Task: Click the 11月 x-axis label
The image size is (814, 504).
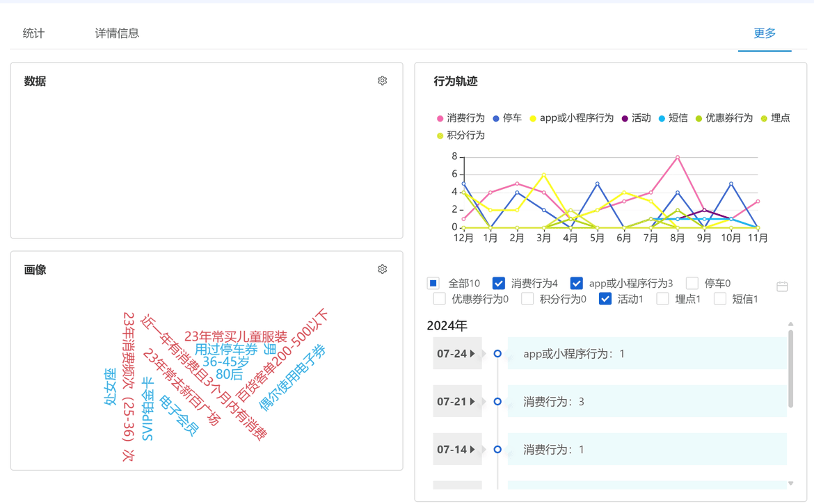Action: [758, 238]
